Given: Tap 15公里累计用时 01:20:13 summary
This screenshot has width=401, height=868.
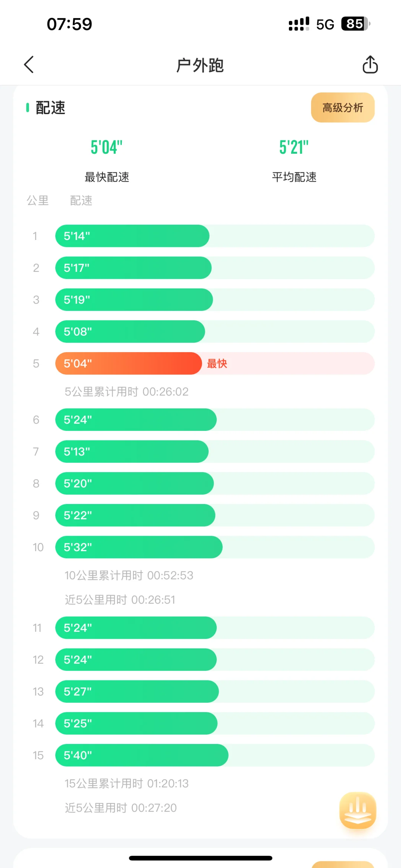Looking at the screenshot, I should tap(127, 783).
